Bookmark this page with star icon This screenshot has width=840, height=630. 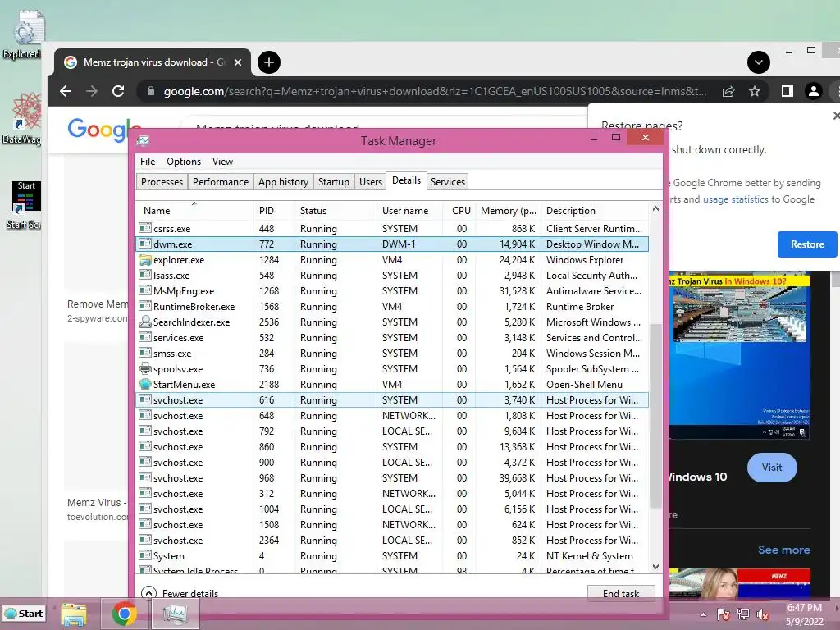click(x=755, y=92)
